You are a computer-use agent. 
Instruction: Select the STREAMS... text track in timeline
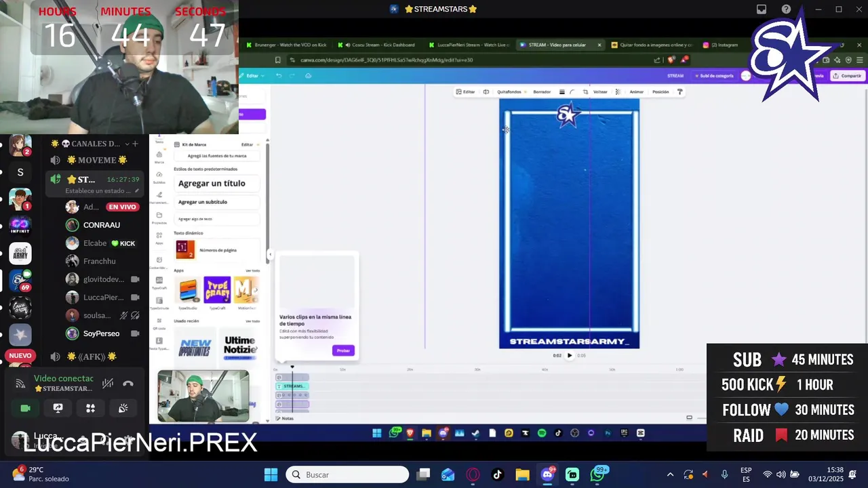coord(294,386)
